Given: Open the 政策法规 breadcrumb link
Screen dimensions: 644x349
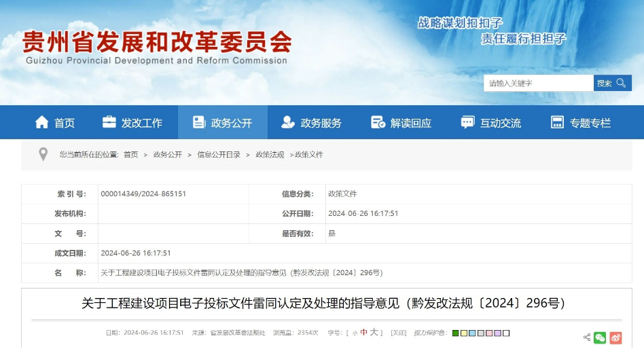Looking at the screenshot, I should [270, 155].
